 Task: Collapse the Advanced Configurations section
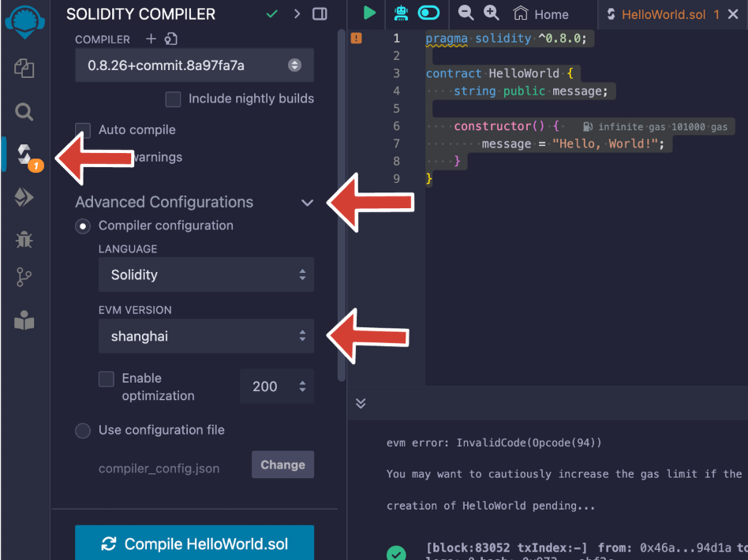click(307, 203)
